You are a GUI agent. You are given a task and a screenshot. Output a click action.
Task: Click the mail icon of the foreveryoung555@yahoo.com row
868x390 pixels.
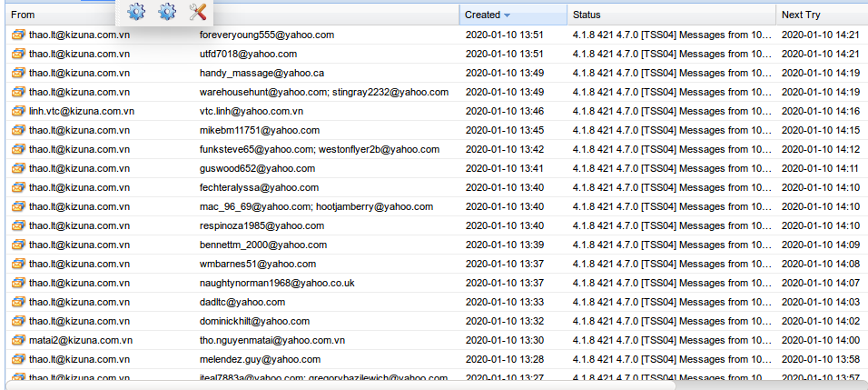coord(18,35)
